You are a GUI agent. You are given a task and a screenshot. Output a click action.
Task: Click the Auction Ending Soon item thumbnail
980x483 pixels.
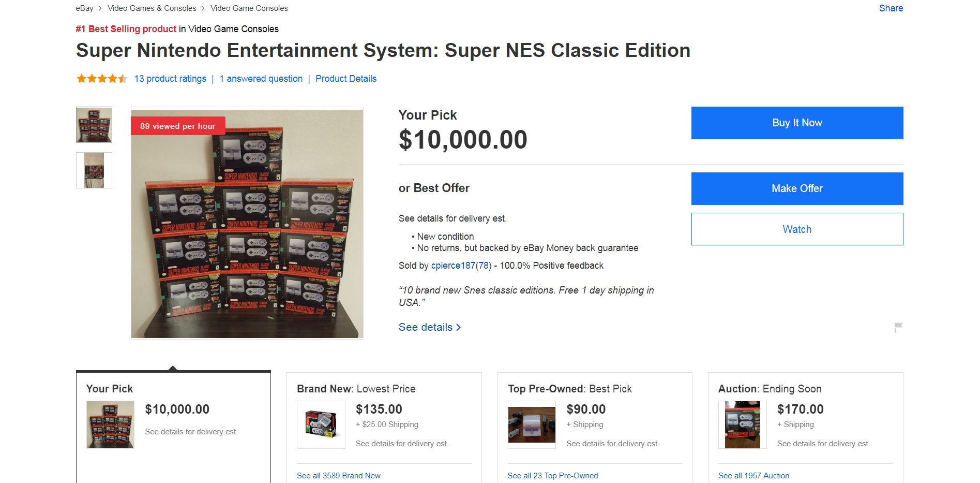tap(743, 425)
